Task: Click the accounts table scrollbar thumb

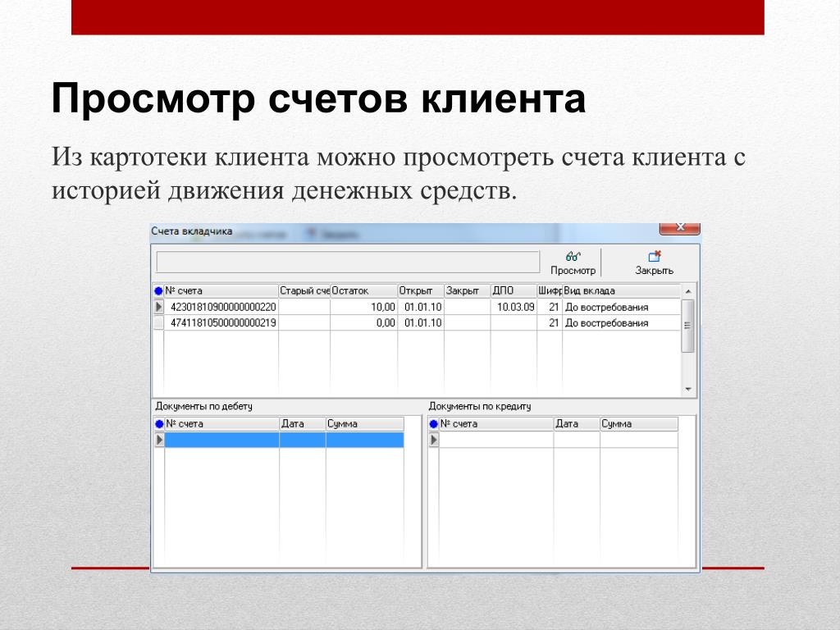Action: (x=688, y=326)
